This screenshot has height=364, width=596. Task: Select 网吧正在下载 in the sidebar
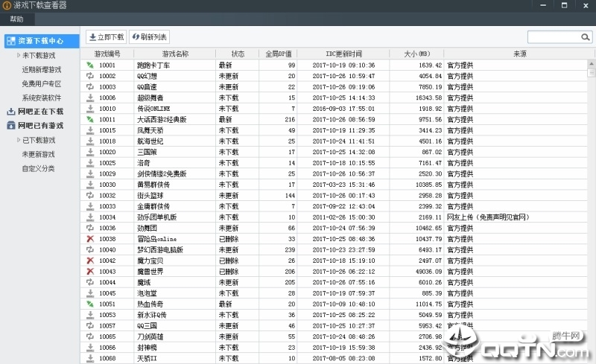(41, 112)
